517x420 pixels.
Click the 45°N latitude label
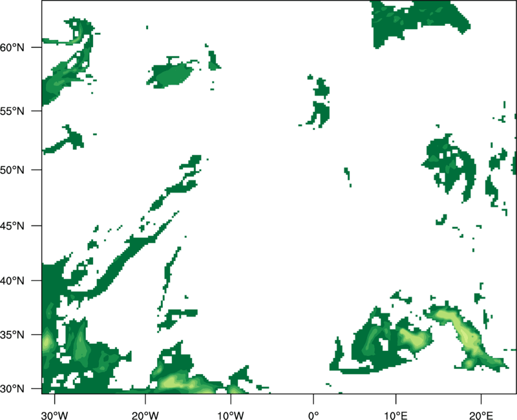12,226
